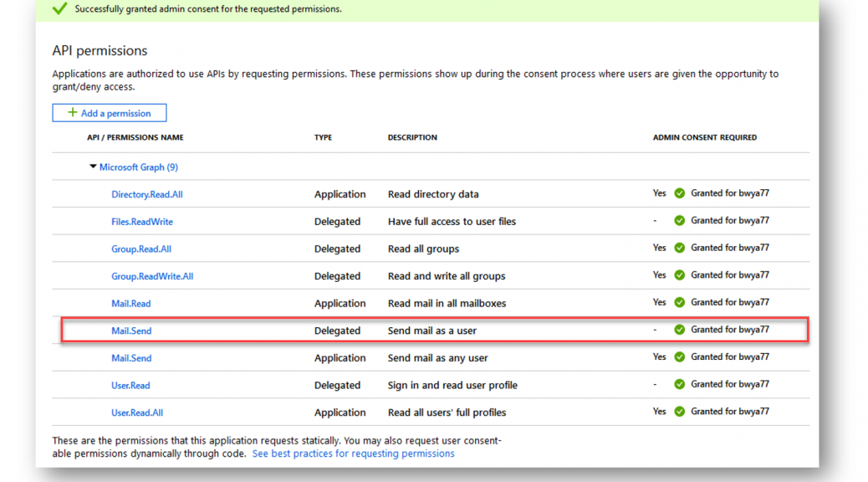868x482 pixels.
Task: Click 'Delegated' type in the Group.Read.All row
Action: pos(337,249)
